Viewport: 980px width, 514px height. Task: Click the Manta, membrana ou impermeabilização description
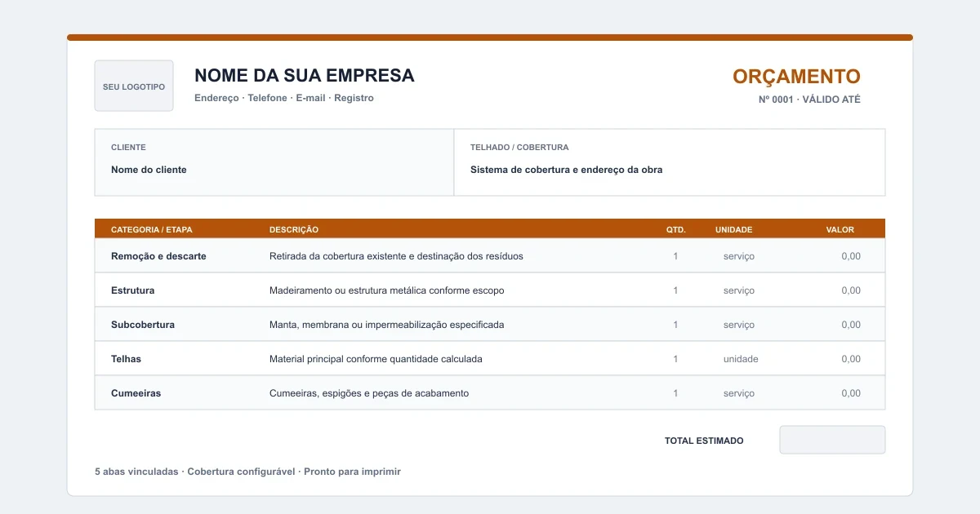[387, 325]
